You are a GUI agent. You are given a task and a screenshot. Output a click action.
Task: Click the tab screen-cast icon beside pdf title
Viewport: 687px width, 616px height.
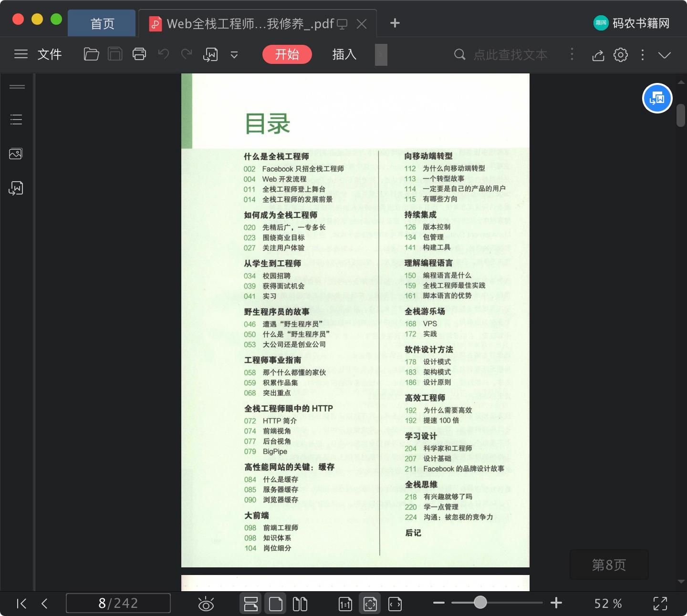point(342,24)
